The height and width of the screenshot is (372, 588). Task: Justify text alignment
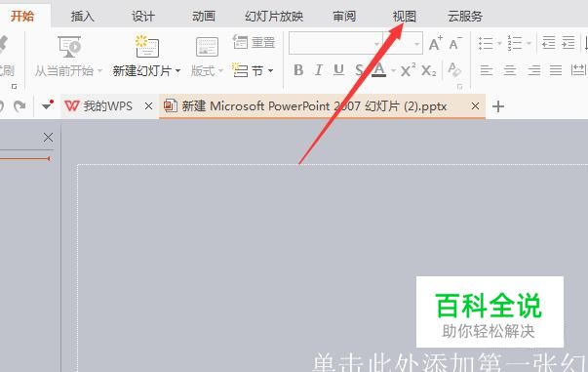[x=556, y=70]
